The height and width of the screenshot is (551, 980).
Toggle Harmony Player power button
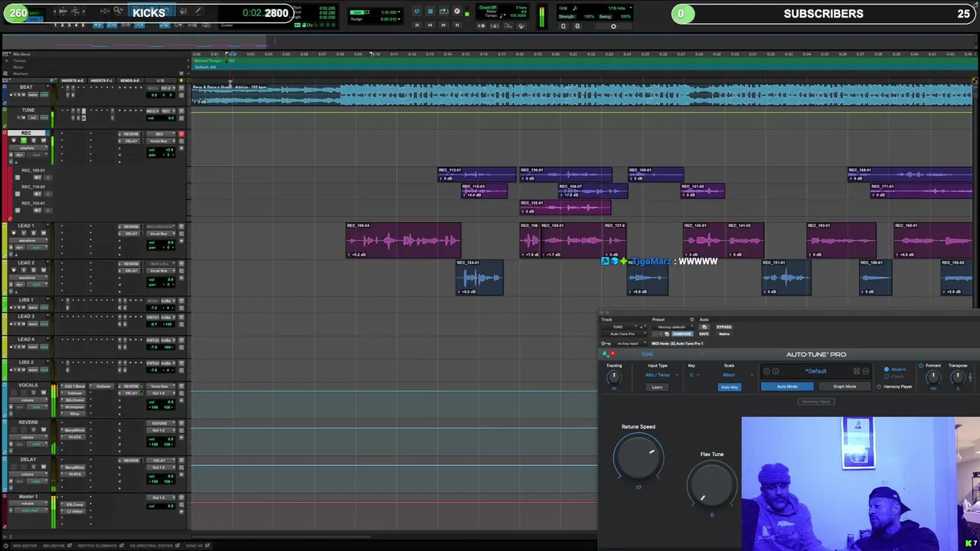(x=879, y=386)
